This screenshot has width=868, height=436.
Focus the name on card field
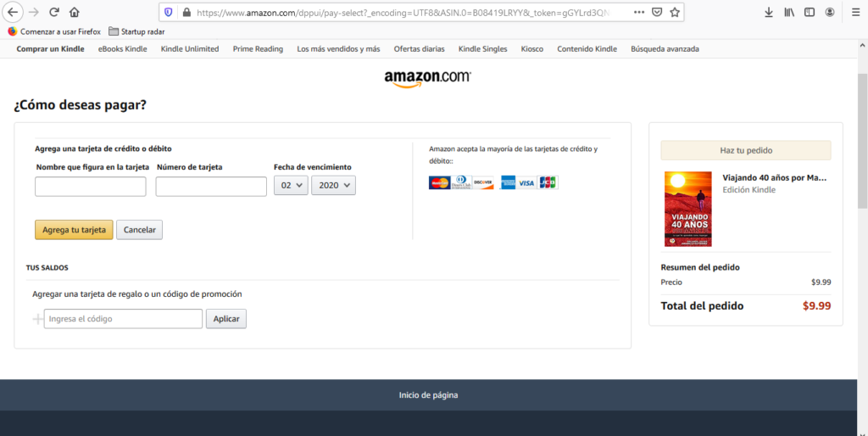(x=90, y=187)
